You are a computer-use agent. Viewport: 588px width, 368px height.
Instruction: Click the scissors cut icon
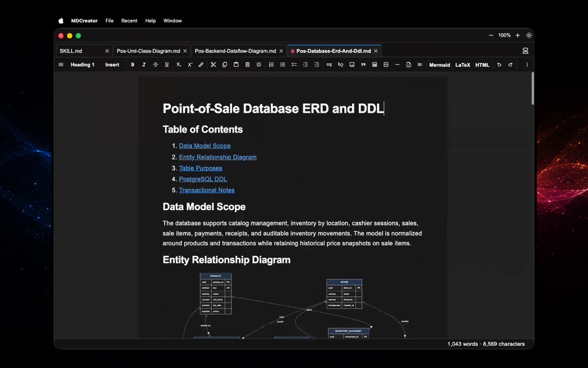[x=213, y=64]
